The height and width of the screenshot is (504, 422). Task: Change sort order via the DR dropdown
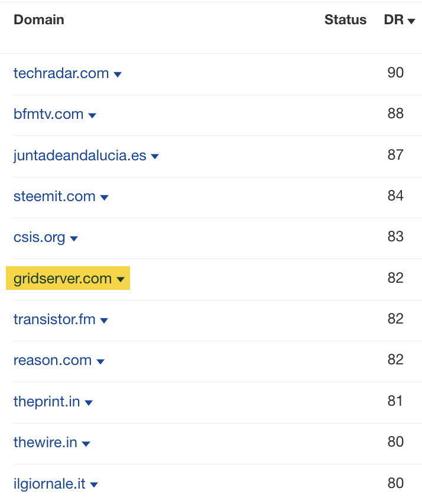pos(400,20)
